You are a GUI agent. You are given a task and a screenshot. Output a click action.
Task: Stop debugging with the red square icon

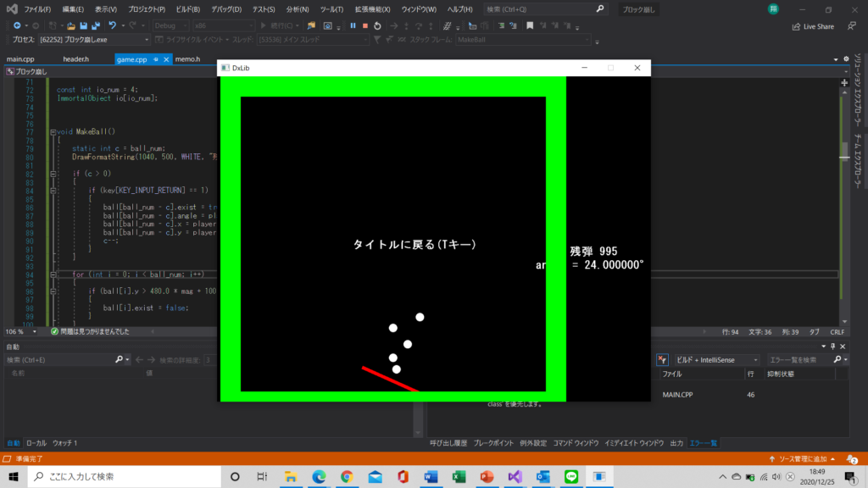pyautogui.click(x=364, y=26)
